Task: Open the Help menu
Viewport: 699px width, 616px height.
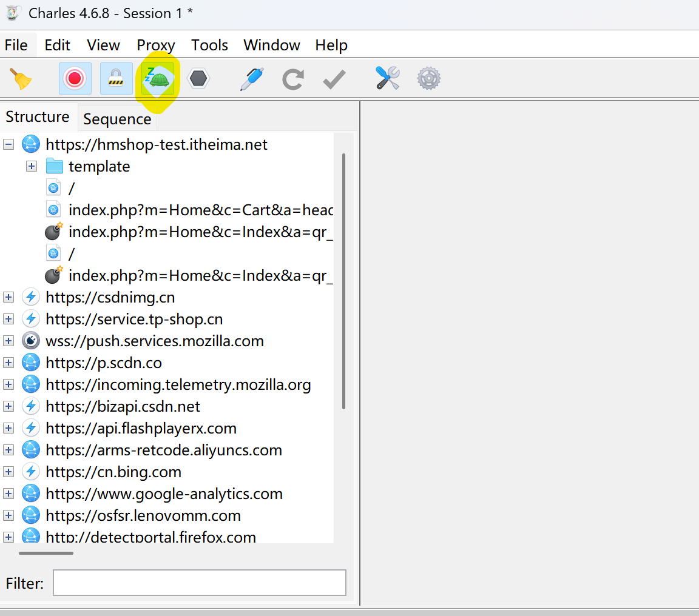Action: pos(331,45)
